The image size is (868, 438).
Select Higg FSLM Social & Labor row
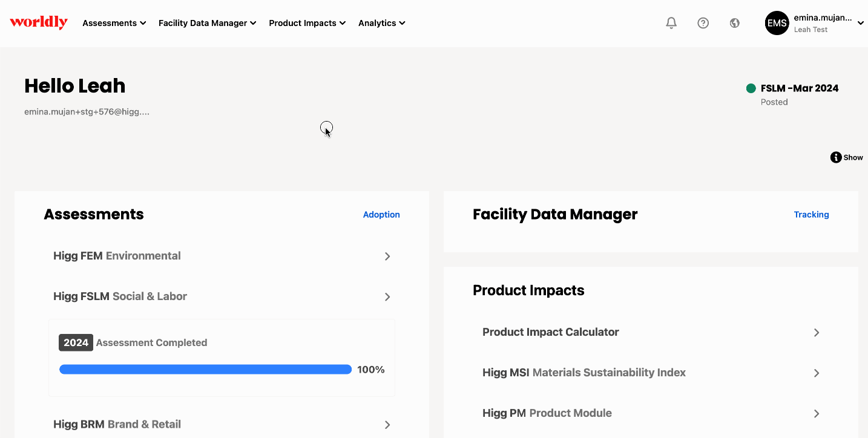click(222, 296)
